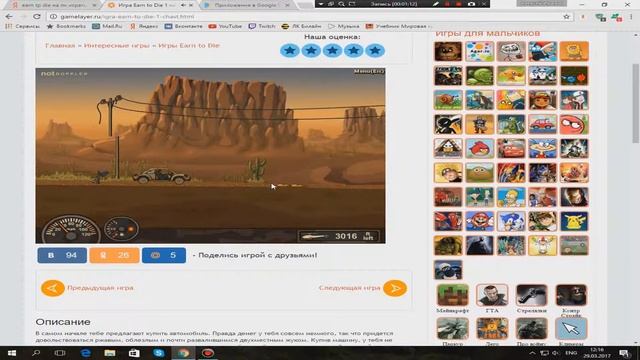Open the Hulk game thumbnail
This screenshot has height=360, width=640.
pos(448,246)
